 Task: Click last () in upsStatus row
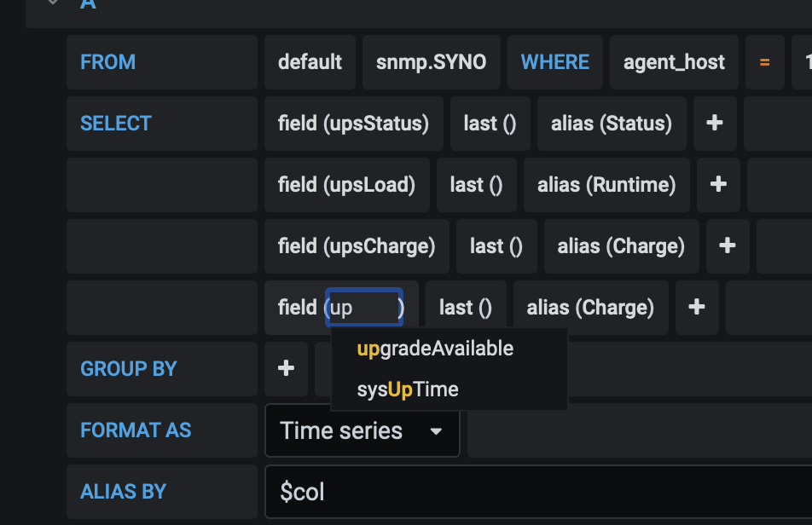point(490,124)
